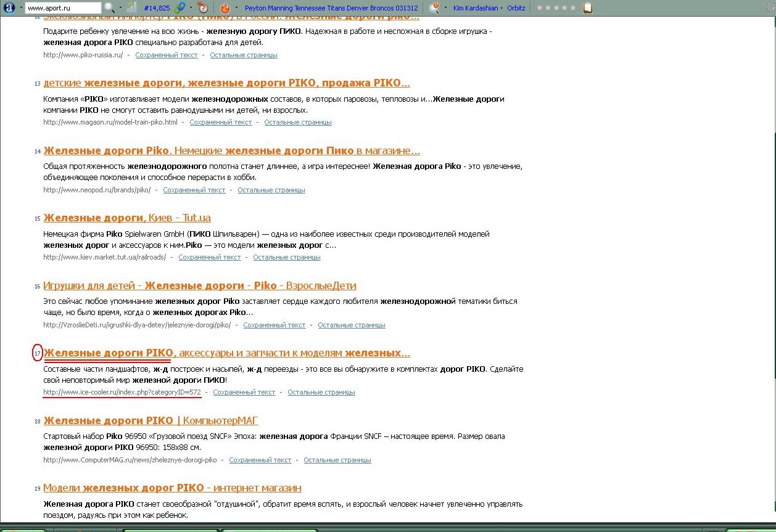Click the Alexa toolbar logo icon

click(x=9, y=8)
